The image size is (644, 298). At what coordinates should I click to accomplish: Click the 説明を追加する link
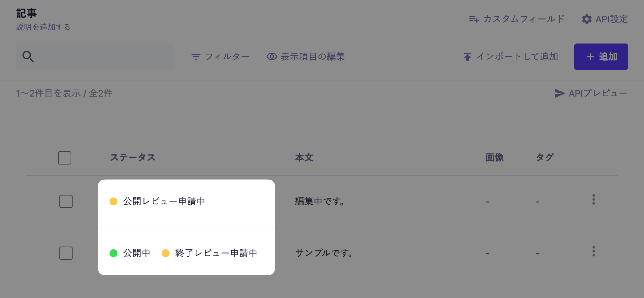click(x=43, y=27)
